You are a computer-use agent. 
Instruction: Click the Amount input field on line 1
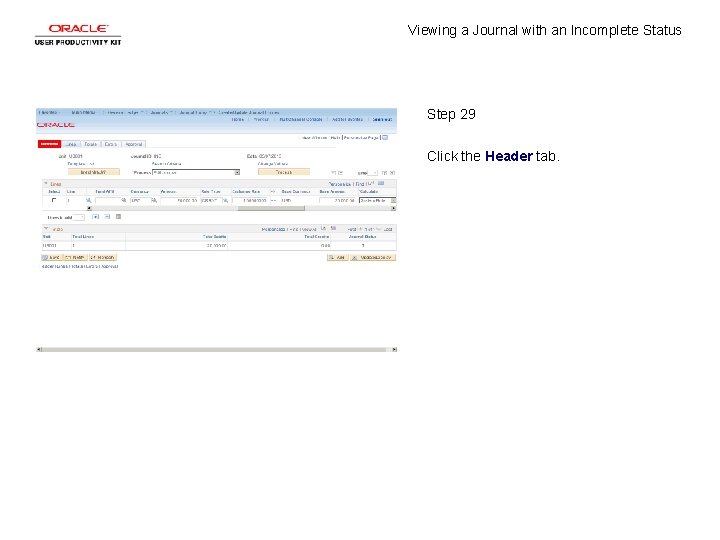179,201
